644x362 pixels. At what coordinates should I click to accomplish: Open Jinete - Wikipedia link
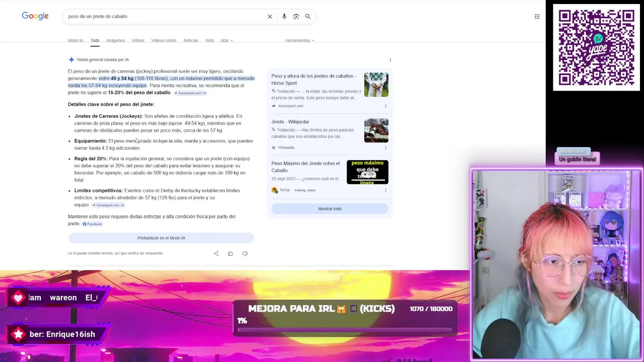(290, 122)
